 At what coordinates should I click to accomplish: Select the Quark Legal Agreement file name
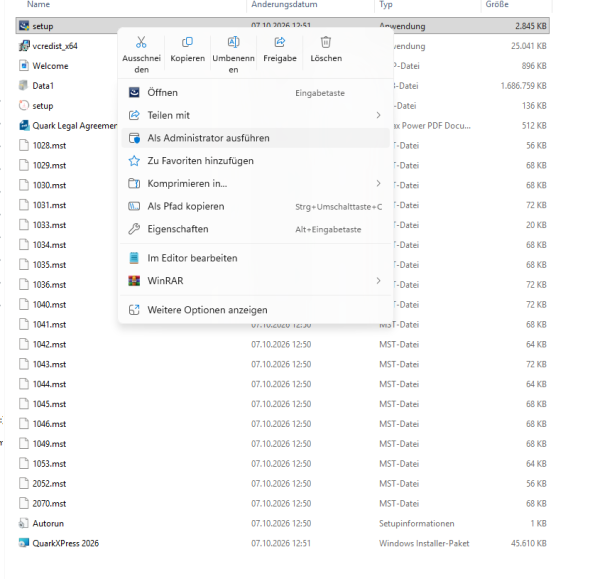75,126
